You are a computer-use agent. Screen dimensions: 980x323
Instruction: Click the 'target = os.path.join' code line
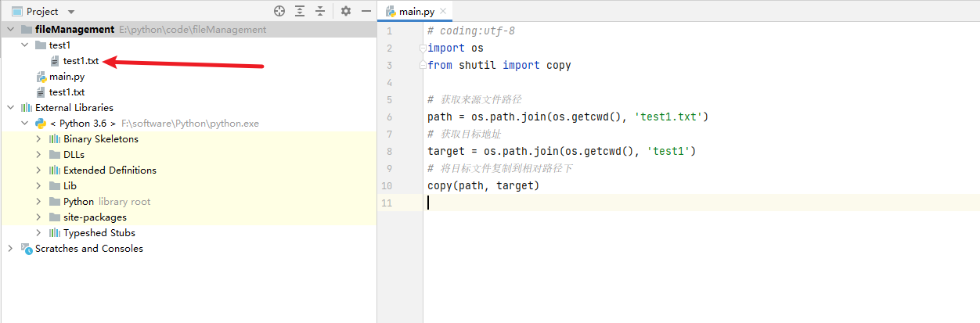[x=562, y=152]
